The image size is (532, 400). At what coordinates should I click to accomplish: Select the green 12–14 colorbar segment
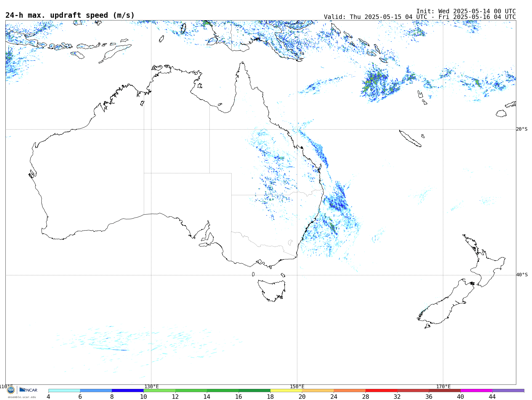tap(191, 391)
